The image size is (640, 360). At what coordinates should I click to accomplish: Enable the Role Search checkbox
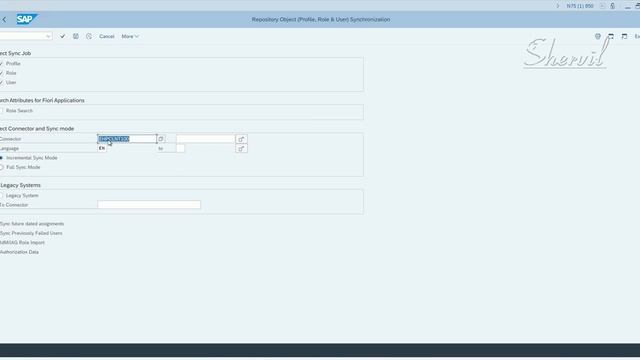coord(1,111)
